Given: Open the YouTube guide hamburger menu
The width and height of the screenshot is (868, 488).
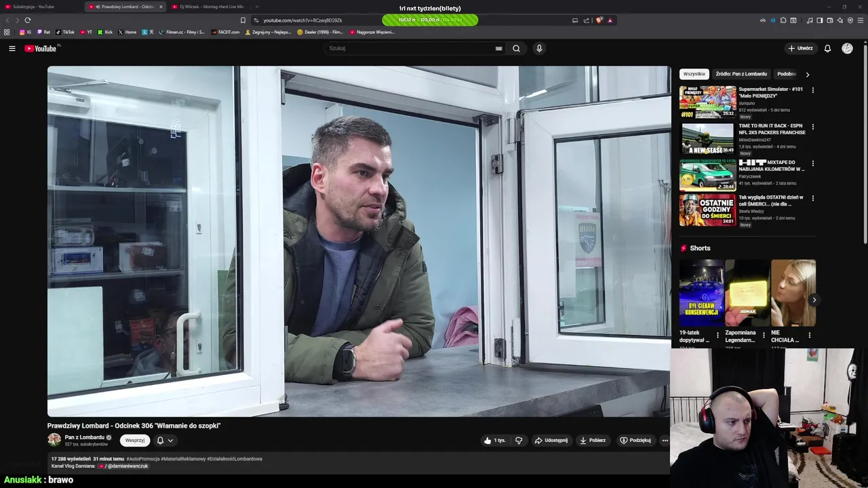Looking at the screenshot, I should pos(12,48).
